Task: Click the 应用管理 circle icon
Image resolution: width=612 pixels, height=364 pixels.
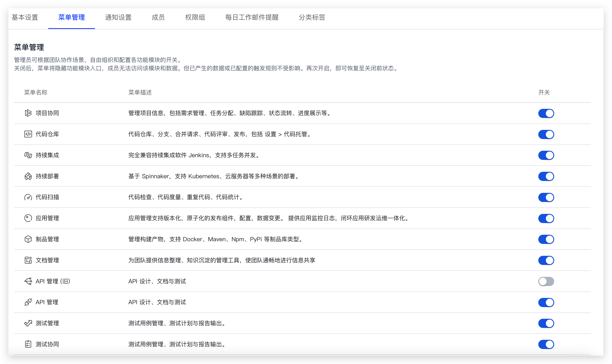Action: (x=28, y=218)
